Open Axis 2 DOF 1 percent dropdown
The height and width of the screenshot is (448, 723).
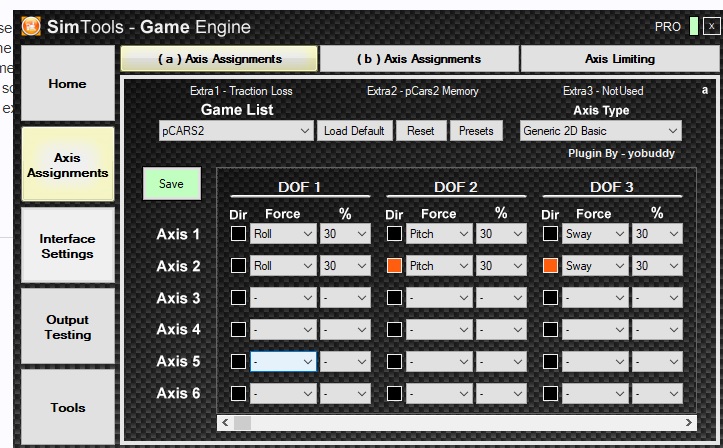[x=345, y=265]
